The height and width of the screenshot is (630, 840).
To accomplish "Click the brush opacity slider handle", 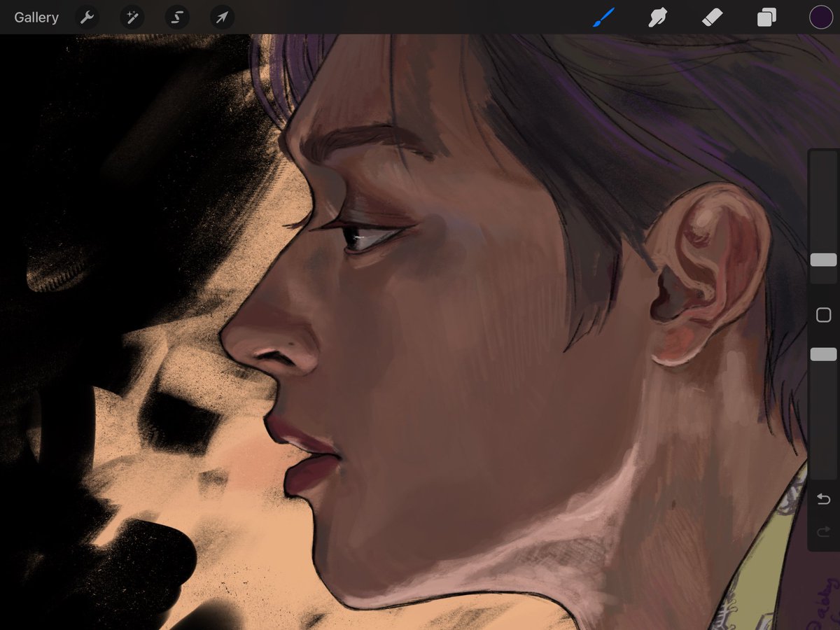I will tap(823, 354).
